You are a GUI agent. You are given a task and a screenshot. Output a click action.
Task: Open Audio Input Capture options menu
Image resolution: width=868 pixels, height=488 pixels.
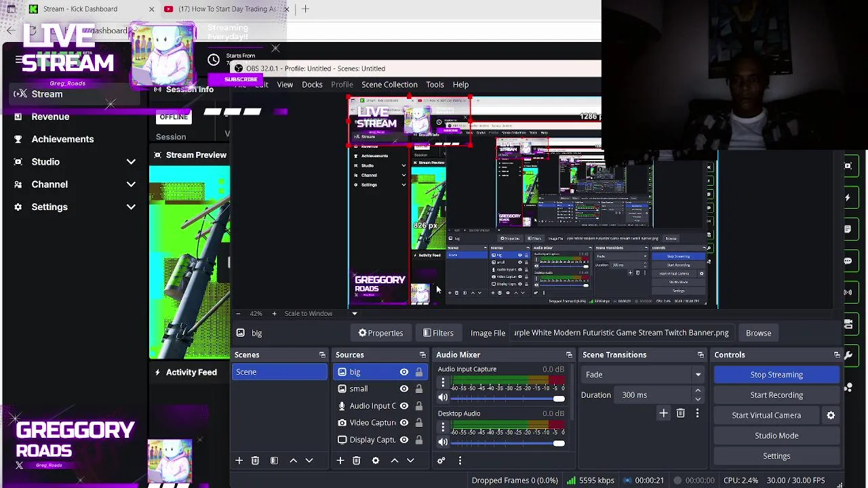[443, 384]
